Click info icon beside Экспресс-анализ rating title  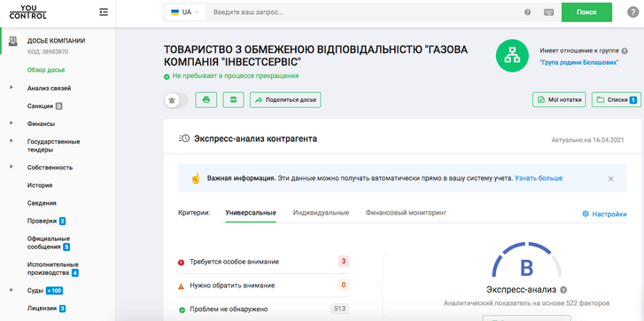point(563,290)
